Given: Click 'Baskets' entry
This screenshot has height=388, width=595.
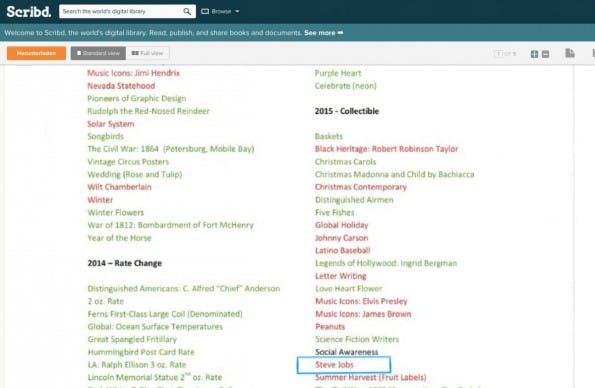Looking at the screenshot, I should (x=329, y=136).
